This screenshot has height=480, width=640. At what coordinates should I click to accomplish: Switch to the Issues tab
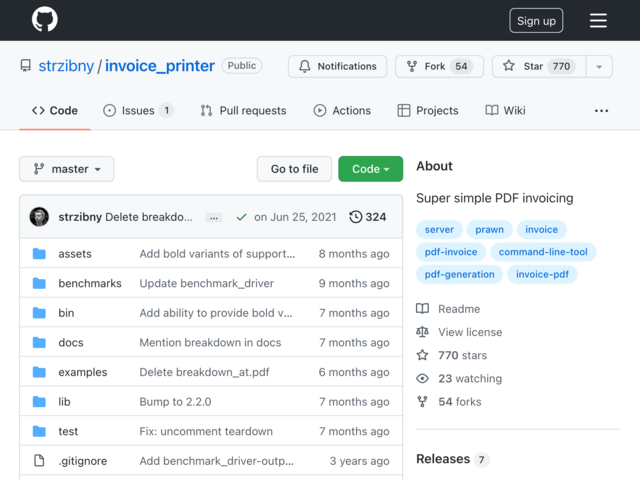click(x=138, y=110)
